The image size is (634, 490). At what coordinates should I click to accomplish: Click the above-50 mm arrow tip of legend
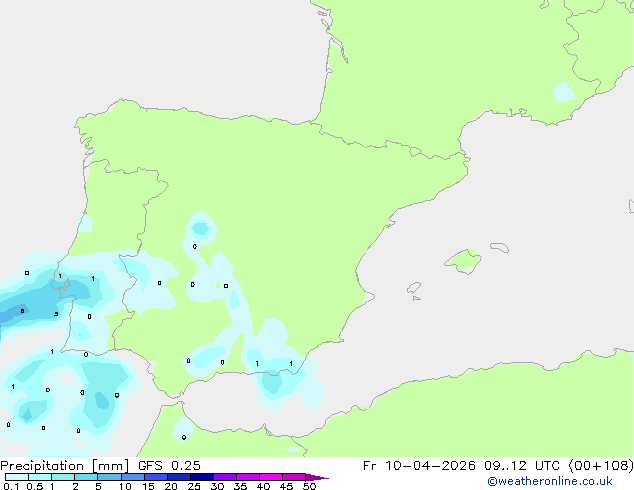pos(317,477)
